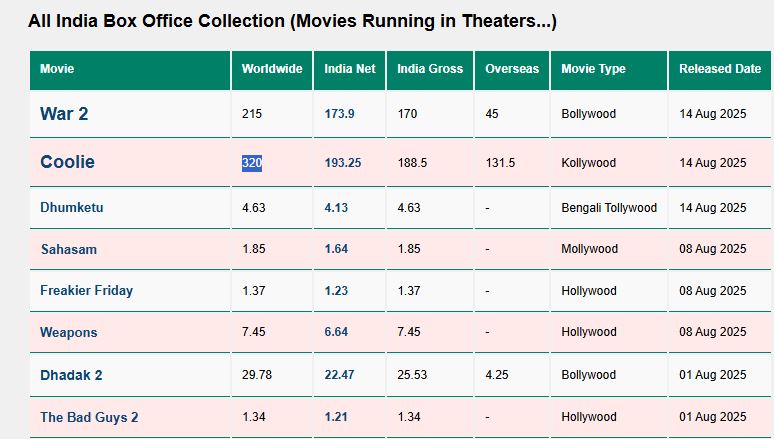774x439 pixels.
Task: Click Weapons worldwide value 7.45
Action: coord(253,332)
